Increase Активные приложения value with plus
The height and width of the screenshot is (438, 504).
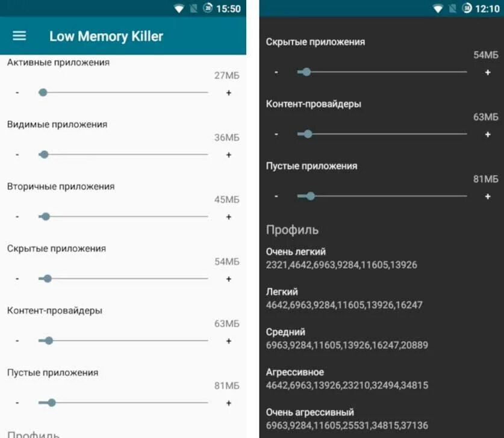point(229,93)
